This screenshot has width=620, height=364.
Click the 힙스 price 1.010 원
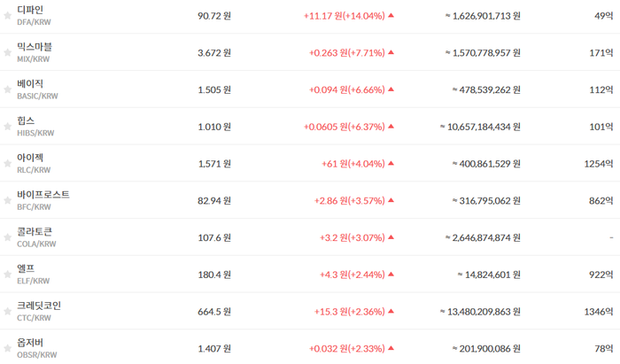214,127
